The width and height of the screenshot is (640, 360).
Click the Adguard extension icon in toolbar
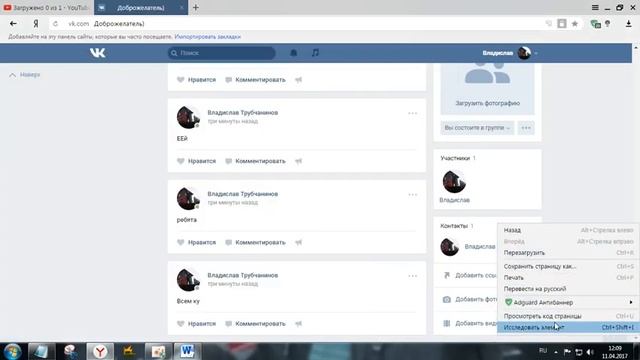(596, 24)
